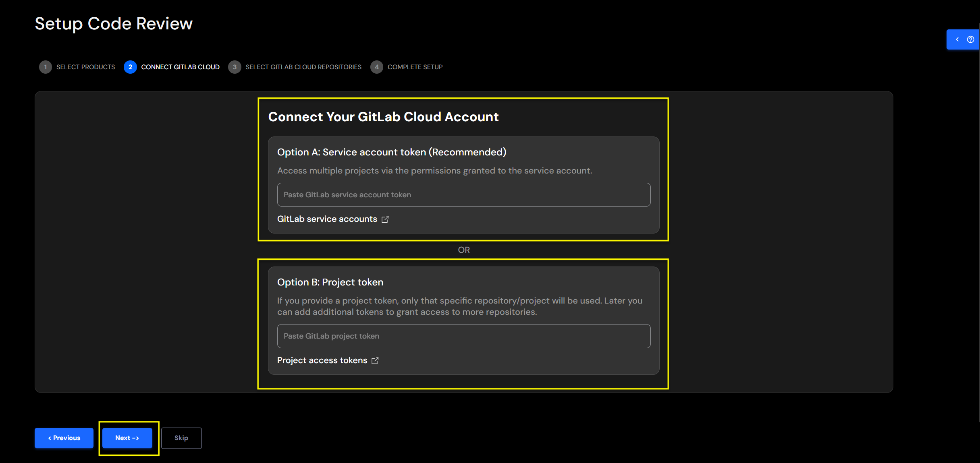Open external link icon beside Project access tokens
The image size is (980, 463).
[375, 360]
